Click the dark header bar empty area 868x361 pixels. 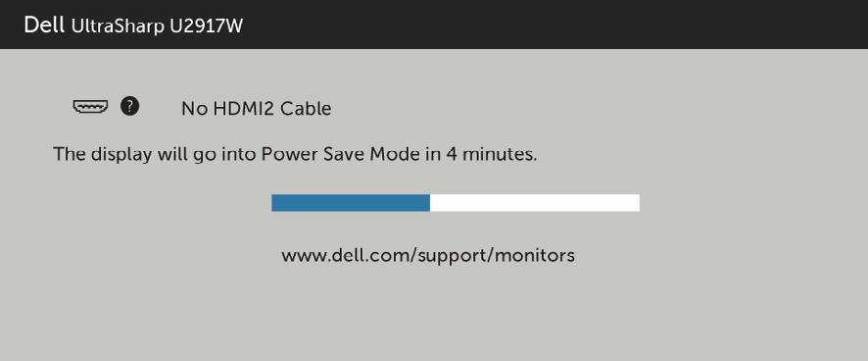(x=554, y=25)
